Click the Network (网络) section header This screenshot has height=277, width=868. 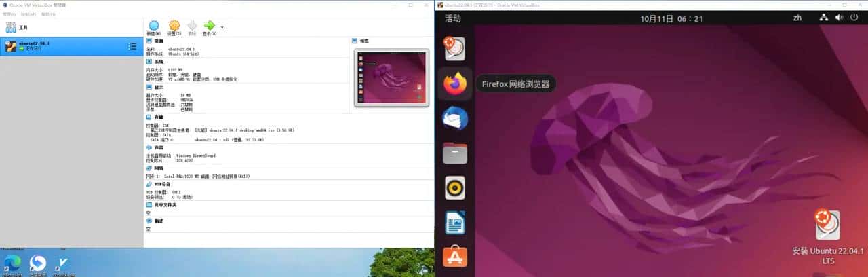160,167
